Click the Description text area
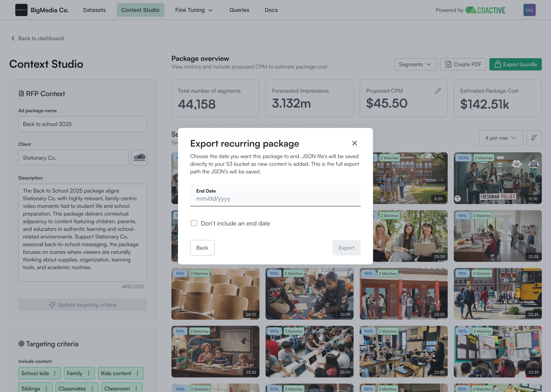This screenshot has width=551, height=392. coord(82,233)
